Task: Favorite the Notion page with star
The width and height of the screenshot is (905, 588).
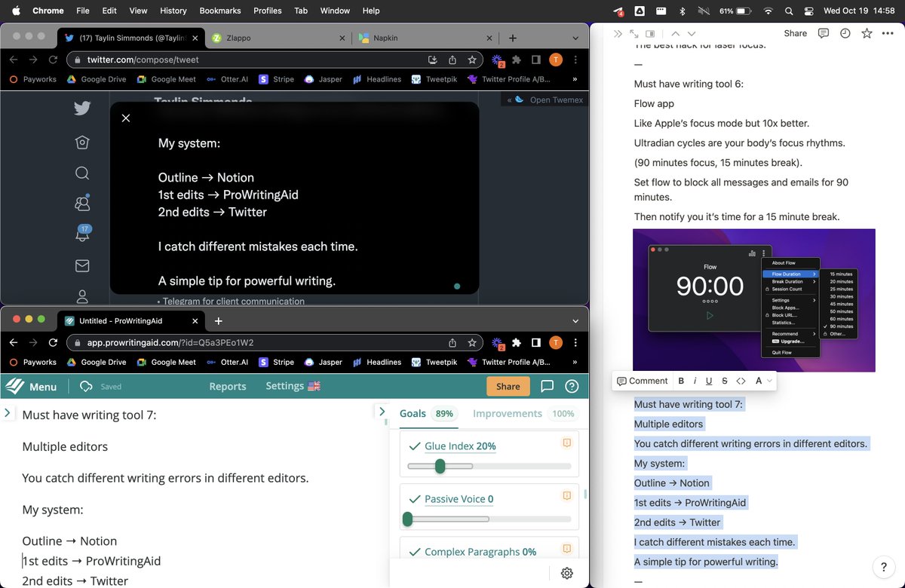Action: (867, 33)
